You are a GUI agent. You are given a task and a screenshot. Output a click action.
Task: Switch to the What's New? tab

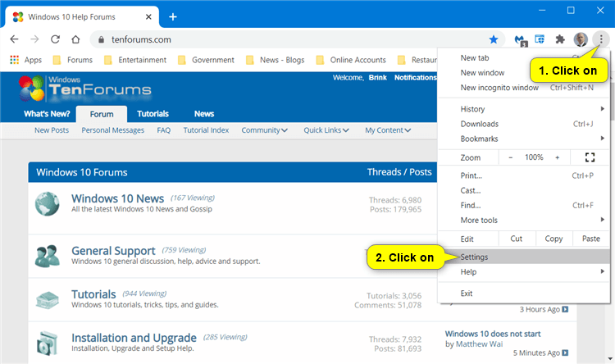click(47, 114)
